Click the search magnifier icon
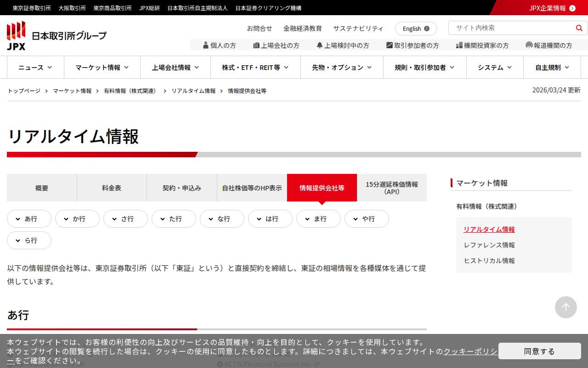The width and height of the screenshot is (588, 368). [x=579, y=28]
